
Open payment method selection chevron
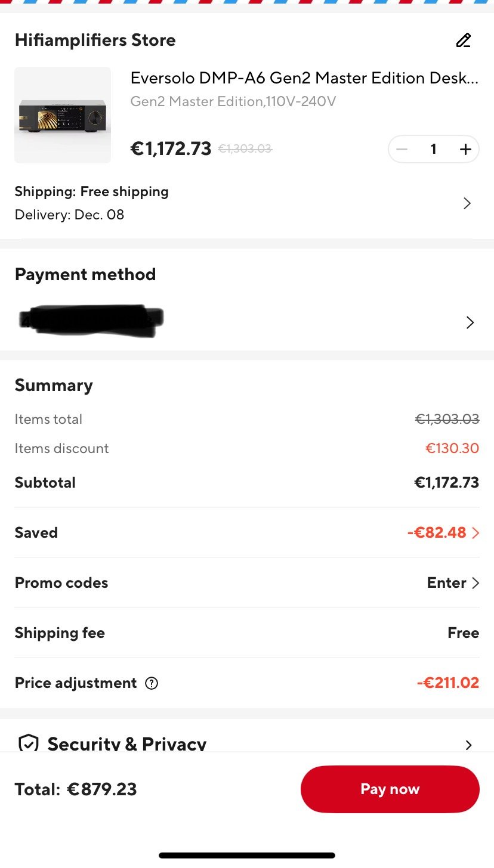pos(470,323)
